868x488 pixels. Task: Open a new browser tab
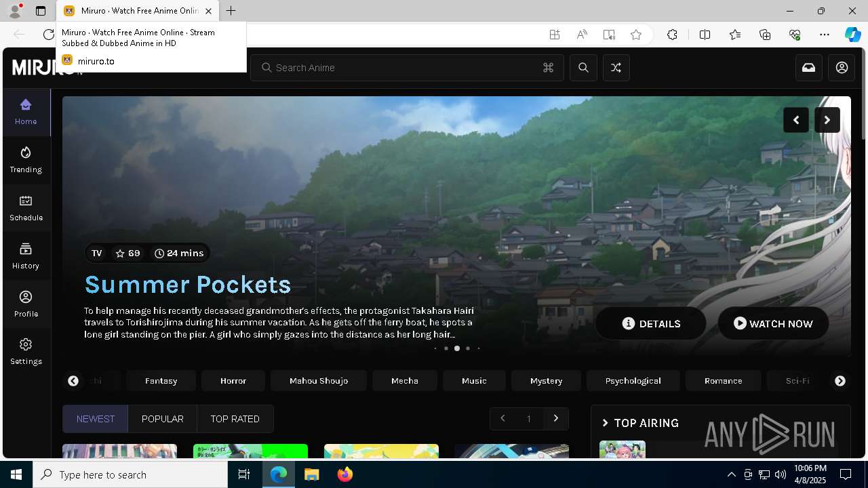(231, 11)
